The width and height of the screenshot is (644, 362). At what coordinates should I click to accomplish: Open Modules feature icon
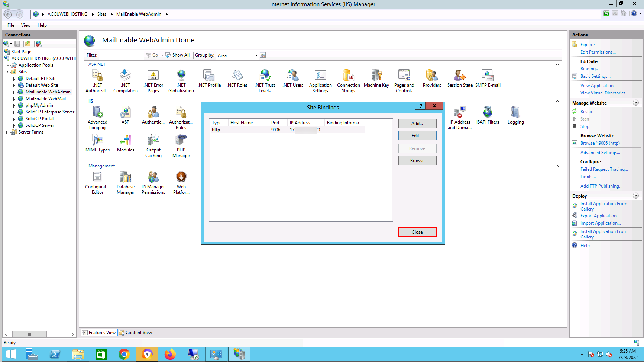126,143
